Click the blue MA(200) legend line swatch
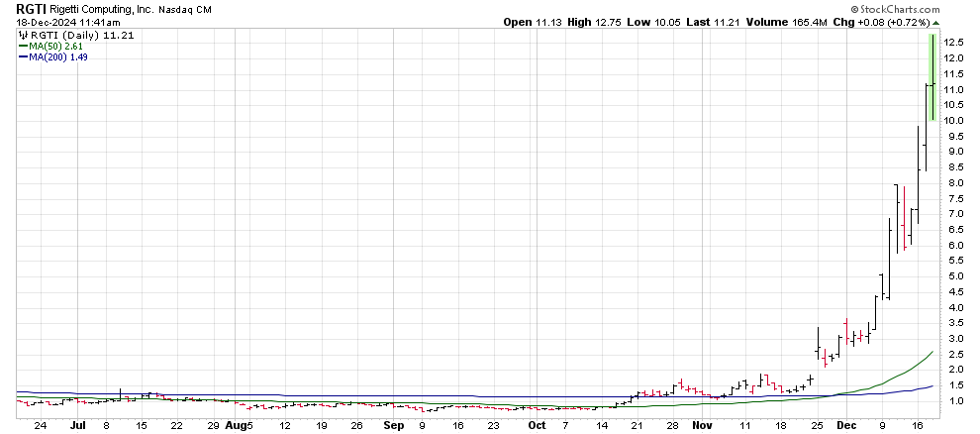The image size is (980, 434). tap(23, 56)
